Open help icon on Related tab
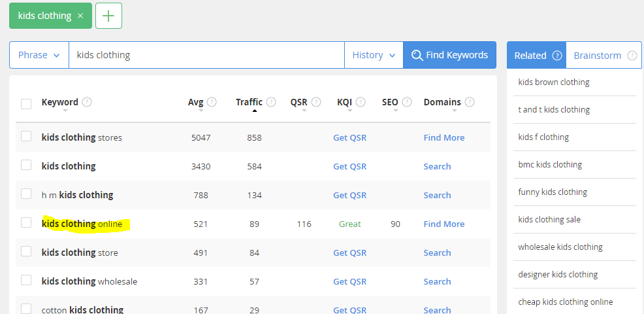The height and width of the screenshot is (314, 644). point(556,56)
